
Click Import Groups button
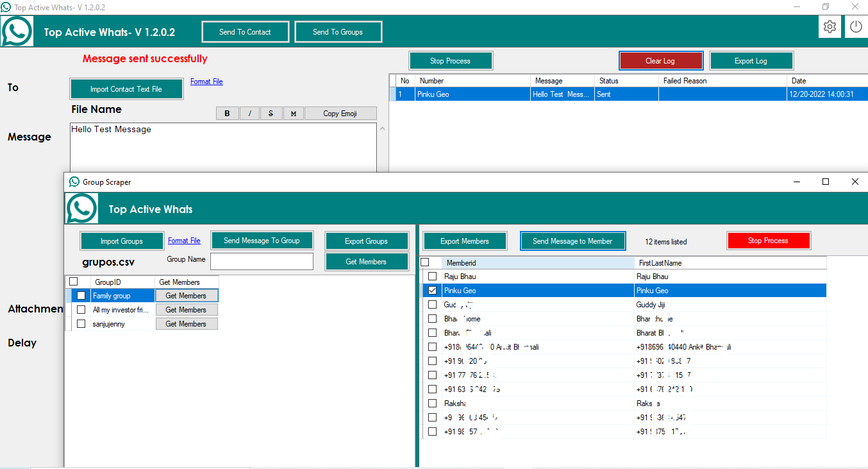(122, 241)
